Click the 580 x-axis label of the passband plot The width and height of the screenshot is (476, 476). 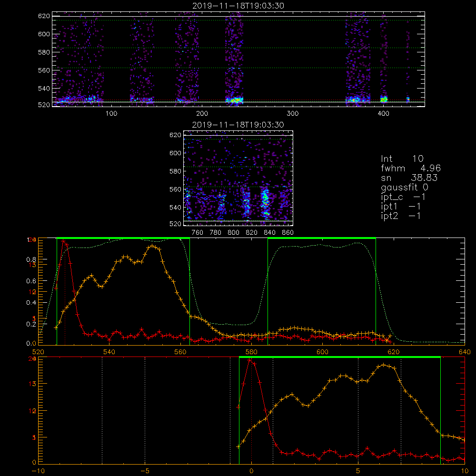[x=251, y=352]
